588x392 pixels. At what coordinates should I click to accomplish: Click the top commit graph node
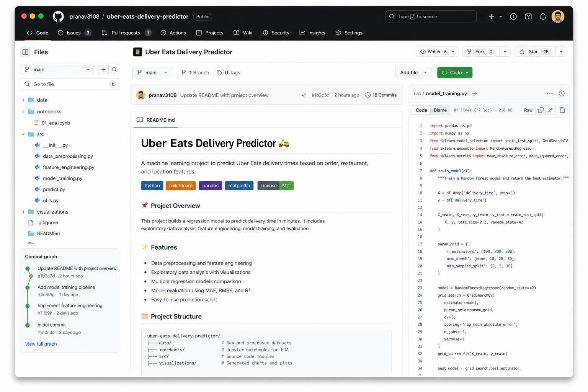tap(28, 269)
